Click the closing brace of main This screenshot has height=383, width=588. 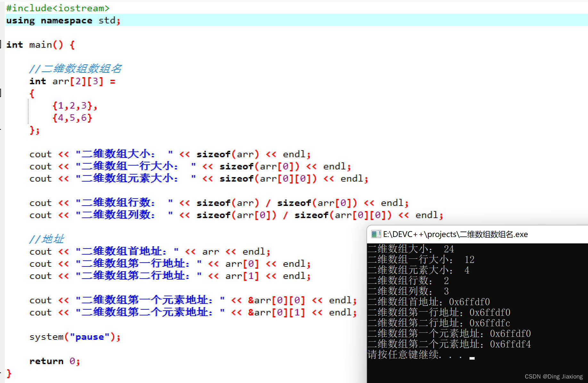9,373
